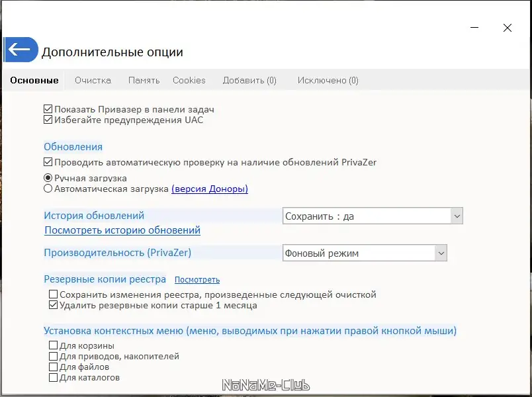Switch to the Основные tab
This screenshot has height=397, width=532.
click(x=34, y=81)
